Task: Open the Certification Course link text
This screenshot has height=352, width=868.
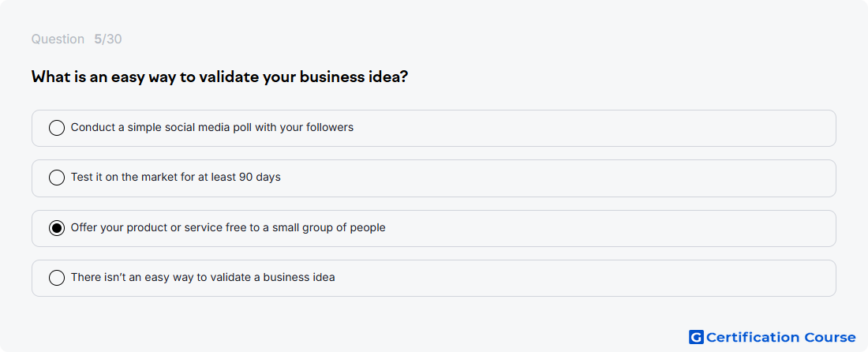Action: (780, 337)
